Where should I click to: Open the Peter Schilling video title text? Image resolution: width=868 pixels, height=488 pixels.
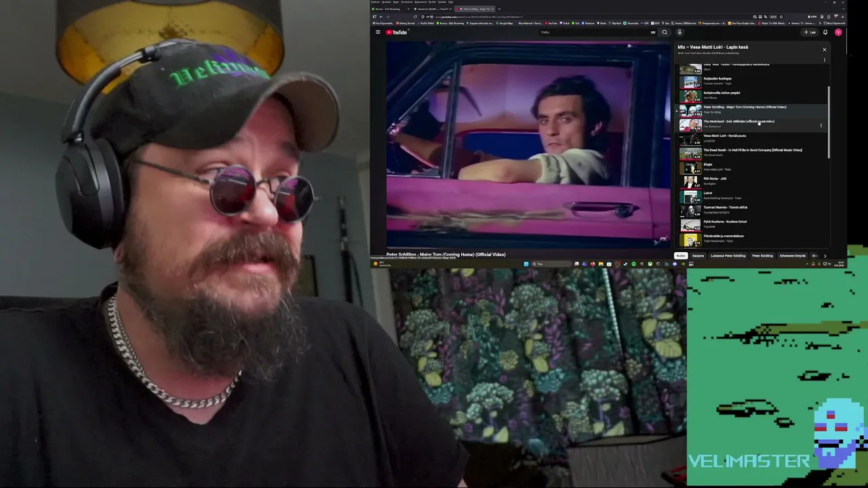446,255
